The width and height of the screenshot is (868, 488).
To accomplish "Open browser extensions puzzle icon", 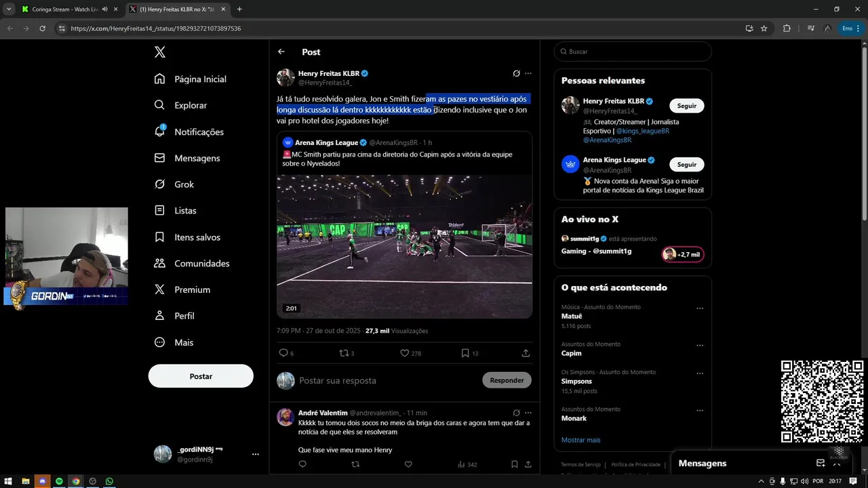I will click(787, 28).
